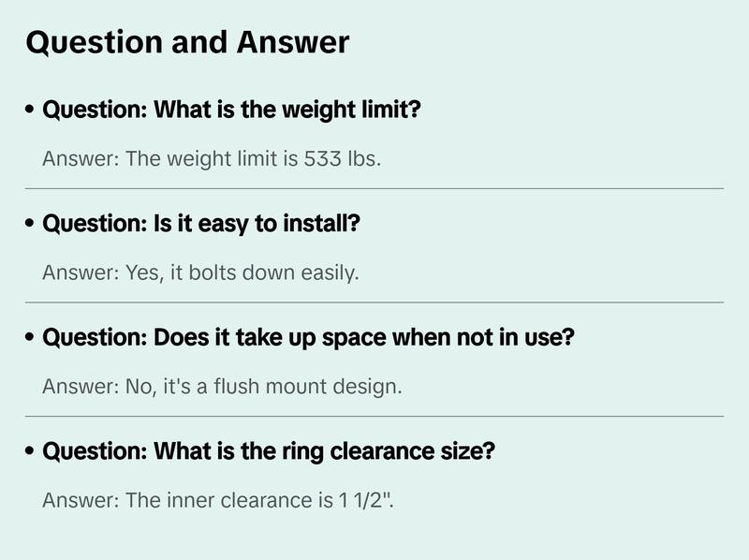
Task: Click the bullet beside the weight limit question
Action: coord(31,111)
